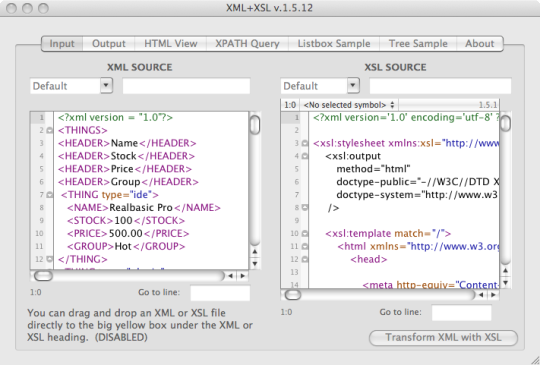Click XML editor scroll left arrow
540x365 pixels.
point(230,275)
